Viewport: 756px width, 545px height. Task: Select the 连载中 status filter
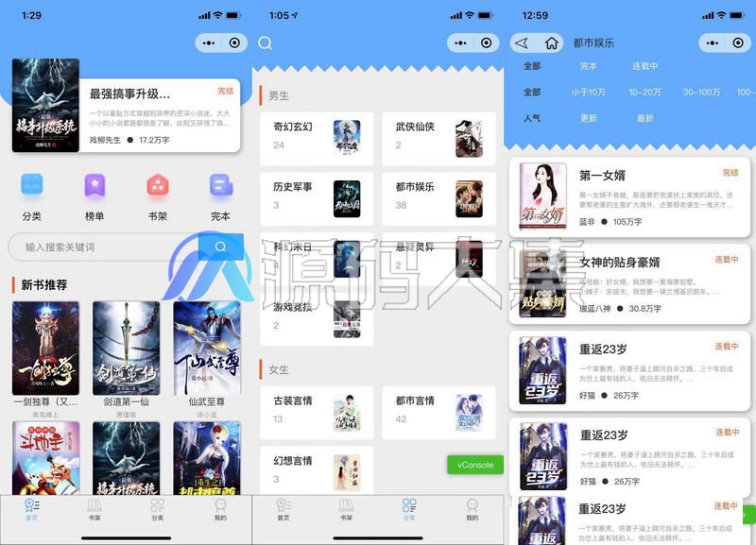645,66
